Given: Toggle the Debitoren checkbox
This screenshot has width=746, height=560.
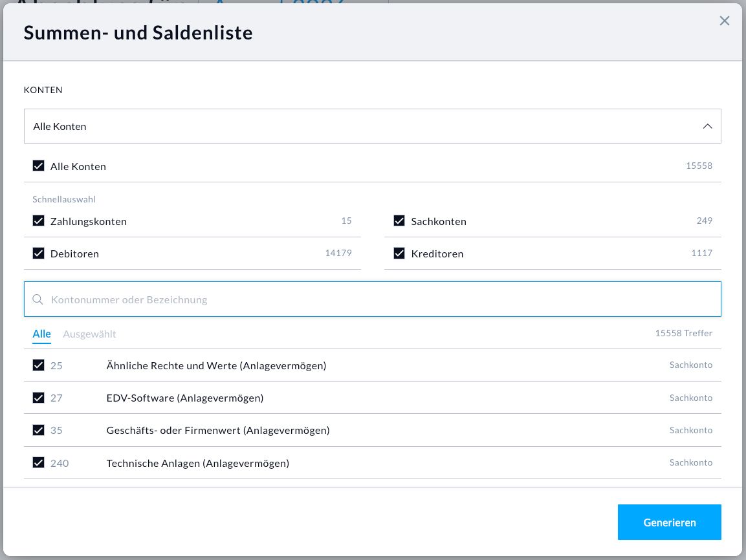Looking at the screenshot, I should (x=39, y=253).
